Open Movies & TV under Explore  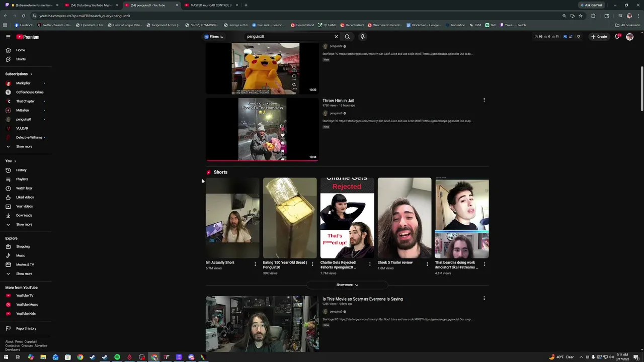pyautogui.click(x=26, y=264)
